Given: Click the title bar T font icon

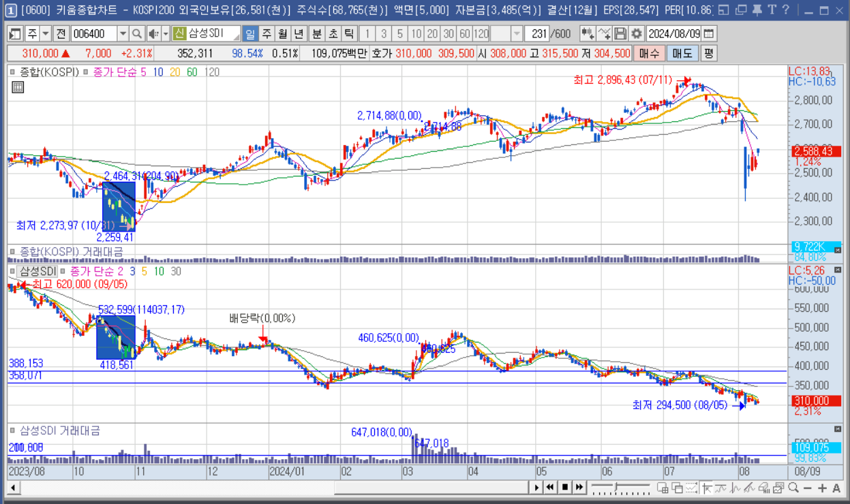Looking at the screenshot, I should 771,10.
